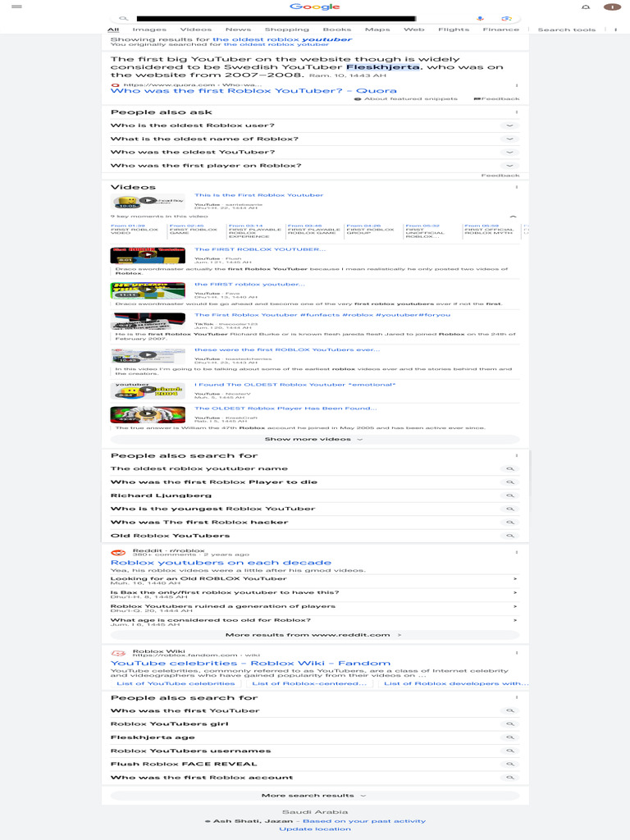The height and width of the screenshot is (840, 630).
Task: Jump to key moment 'FIRST ROBLOX GROUP'
Action: click(x=371, y=230)
